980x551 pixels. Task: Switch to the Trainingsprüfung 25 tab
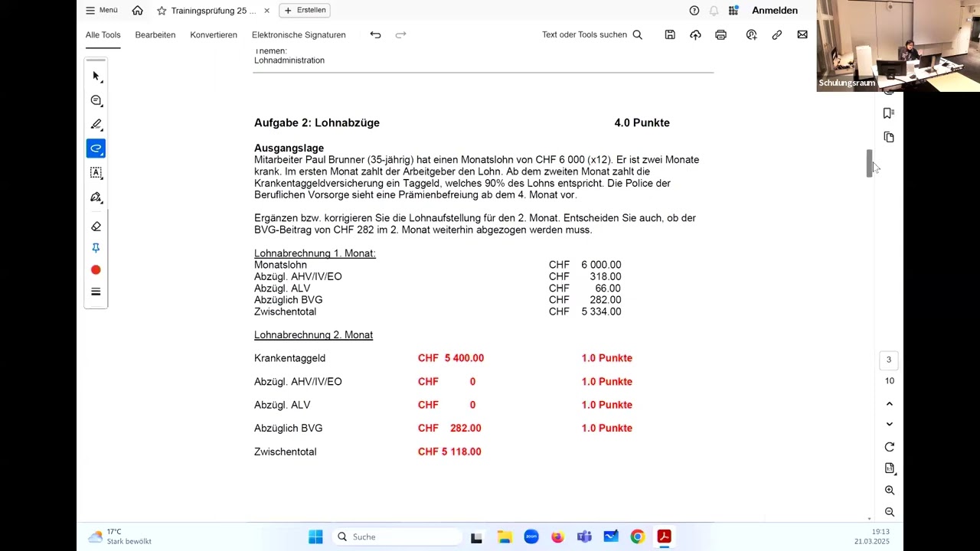point(213,11)
